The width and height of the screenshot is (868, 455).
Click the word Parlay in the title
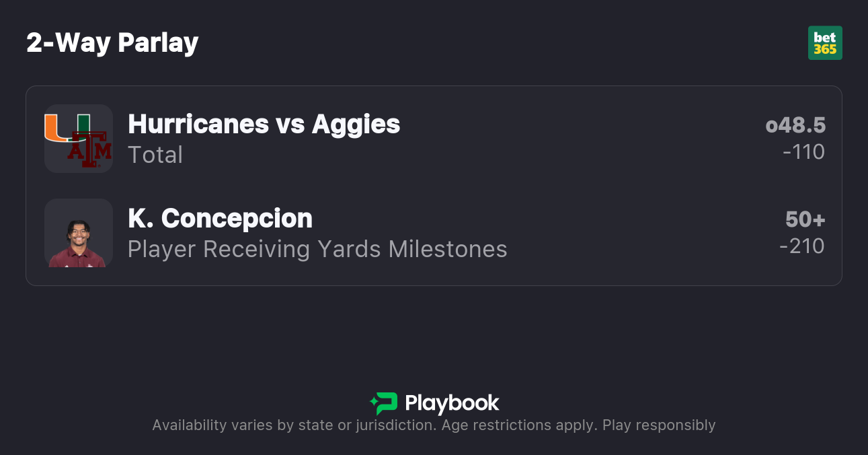tap(158, 43)
